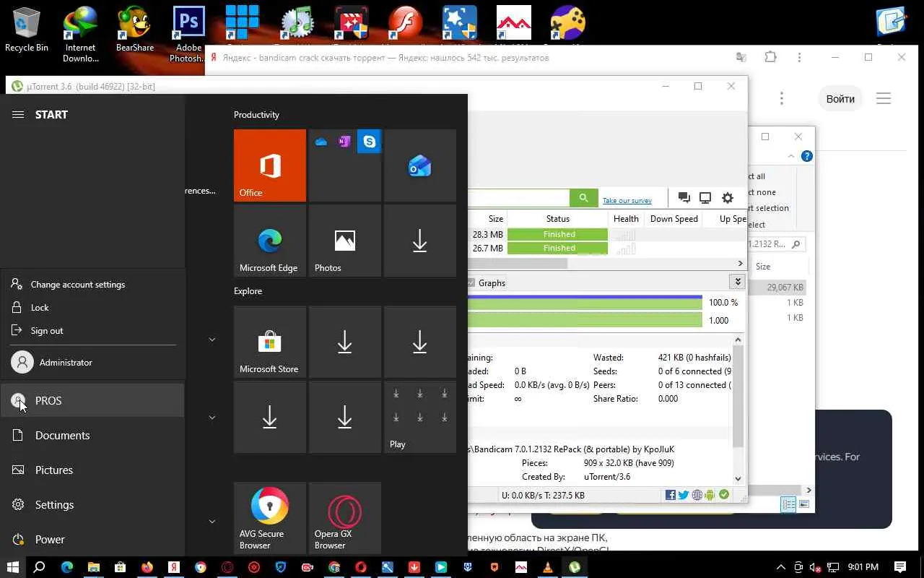Viewport: 924px width, 578px height.
Task: Click Android icon in uTorrent status bar
Action: [x=710, y=495]
